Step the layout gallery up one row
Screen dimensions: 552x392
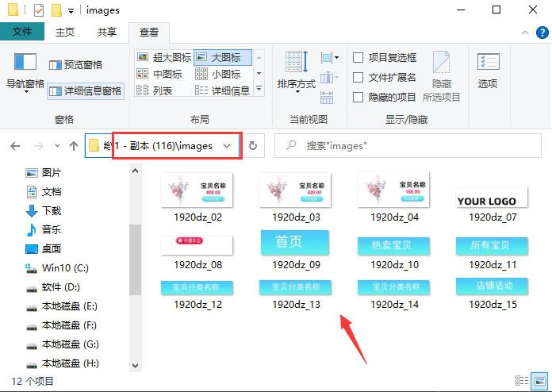(259, 57)
